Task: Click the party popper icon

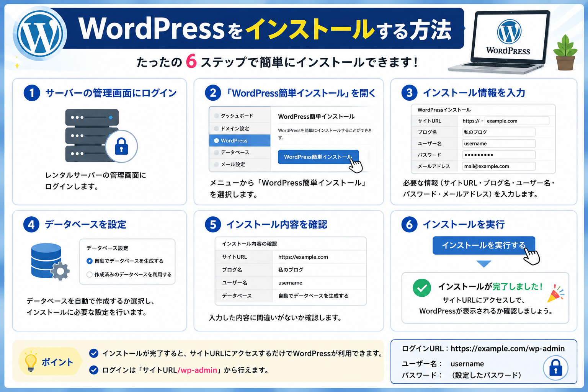Action: tap(556, 293)
